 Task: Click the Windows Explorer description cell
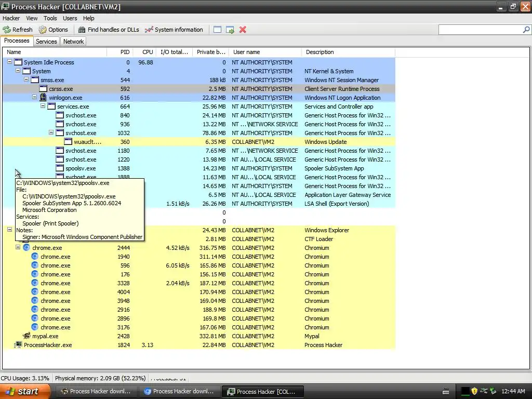[327, 230]
